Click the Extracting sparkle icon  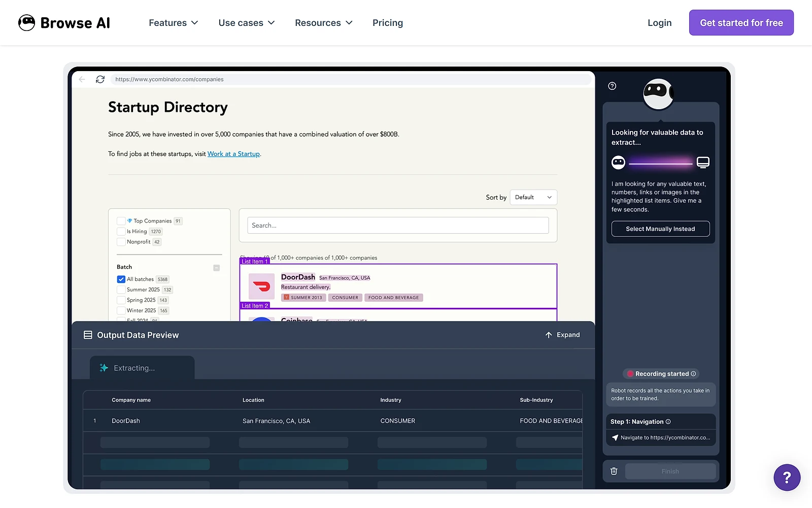[104, 368]
